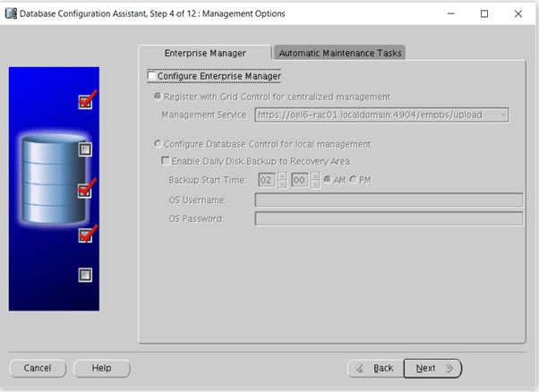Click the first red-checked step icon
The image size is (539, 392).
point(86,102)
